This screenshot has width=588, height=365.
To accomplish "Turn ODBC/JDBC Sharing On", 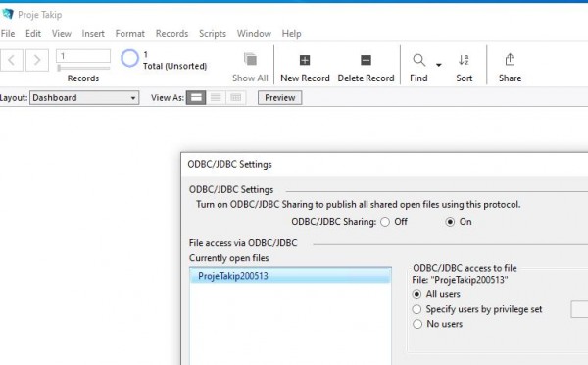I will tap(450, 222).
